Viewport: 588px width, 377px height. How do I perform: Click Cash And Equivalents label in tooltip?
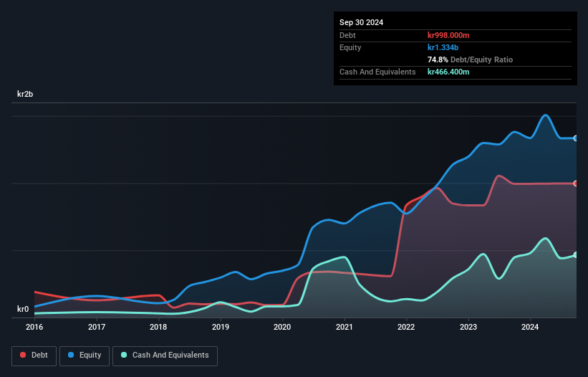377,72
